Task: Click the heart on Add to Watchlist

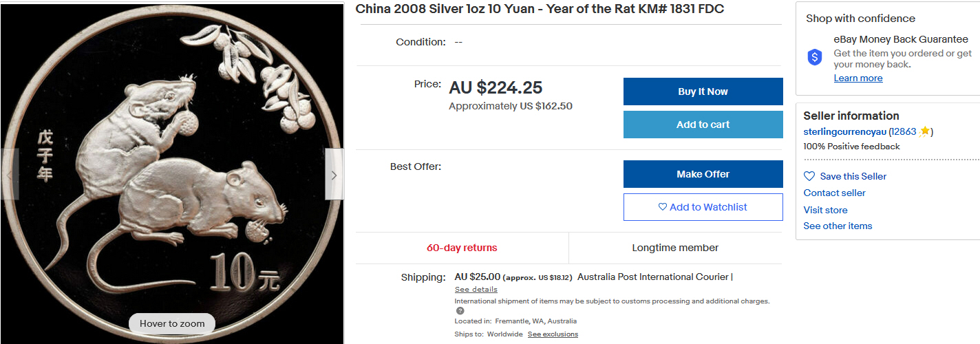Action: pyautogui.click(x=663, y=207)
